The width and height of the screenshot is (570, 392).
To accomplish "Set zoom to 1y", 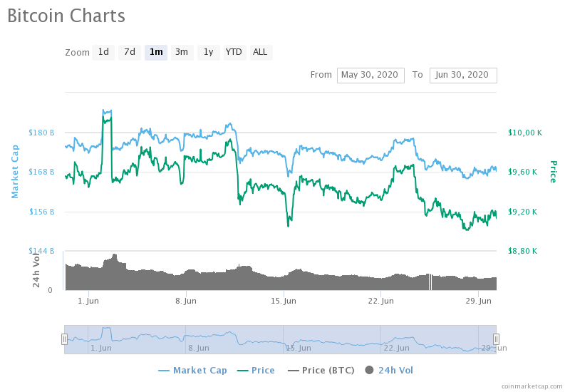I will (x=208, y=52).
